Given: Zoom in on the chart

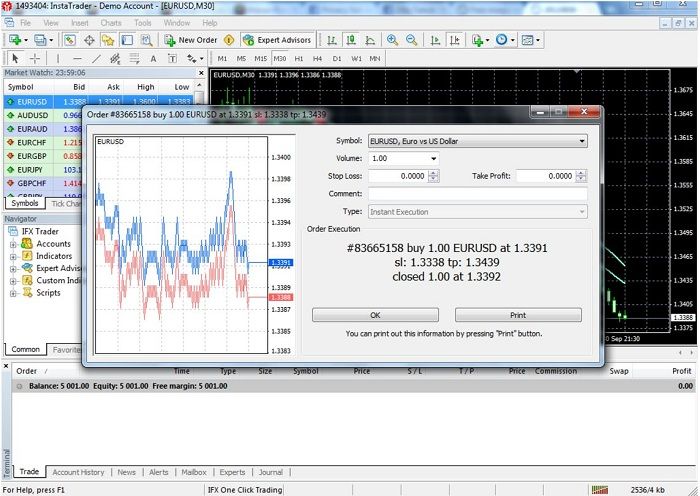Looking at the screenshot, I should click(x=392, y=40).
